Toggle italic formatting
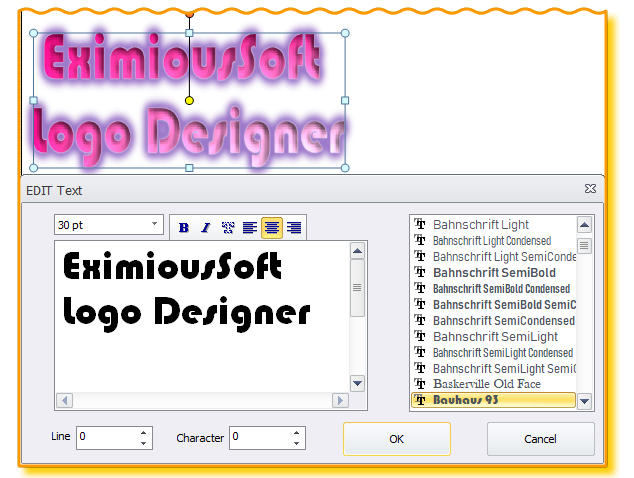634x478 pixels. click(x=206, y=228)
